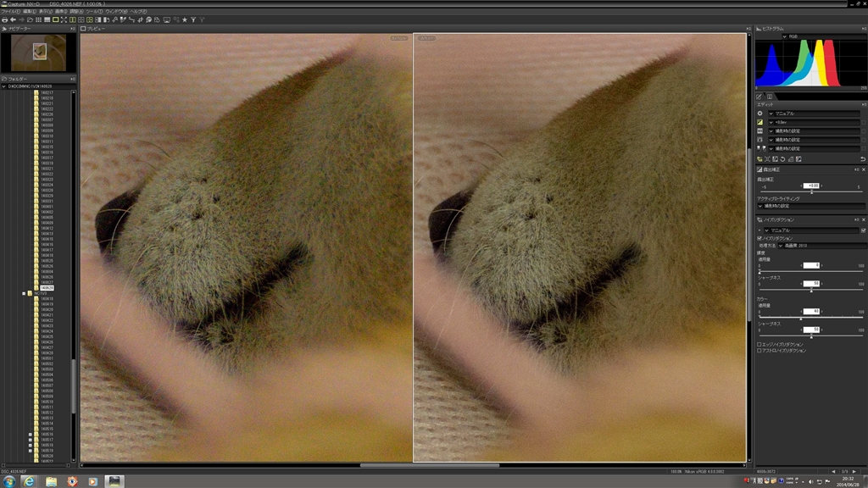
Task: Open File Explorer from taskbar
Action: [x=51, y=481]
